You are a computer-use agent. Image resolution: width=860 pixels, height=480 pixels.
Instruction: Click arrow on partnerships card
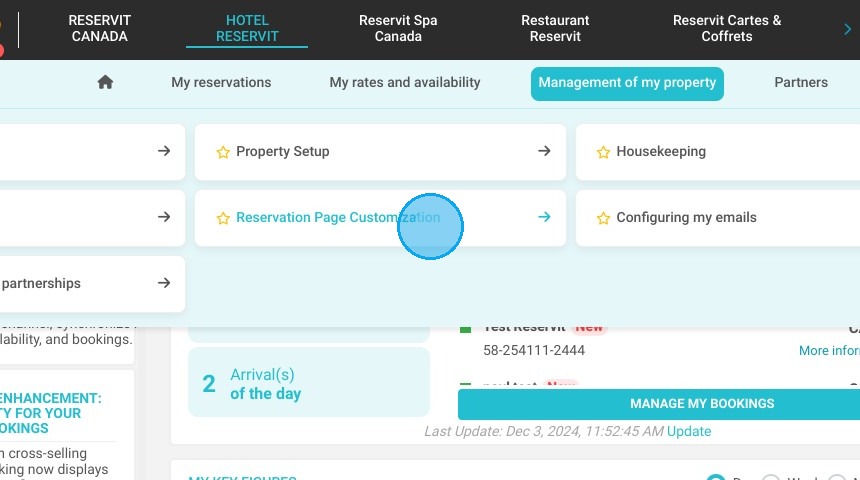pos(164,283)
